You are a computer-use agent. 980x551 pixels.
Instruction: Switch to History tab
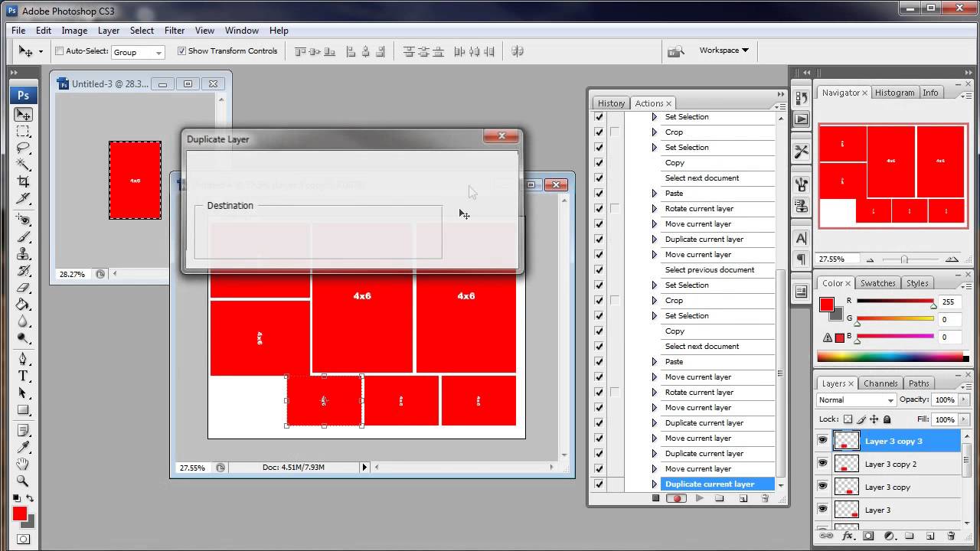611,103
